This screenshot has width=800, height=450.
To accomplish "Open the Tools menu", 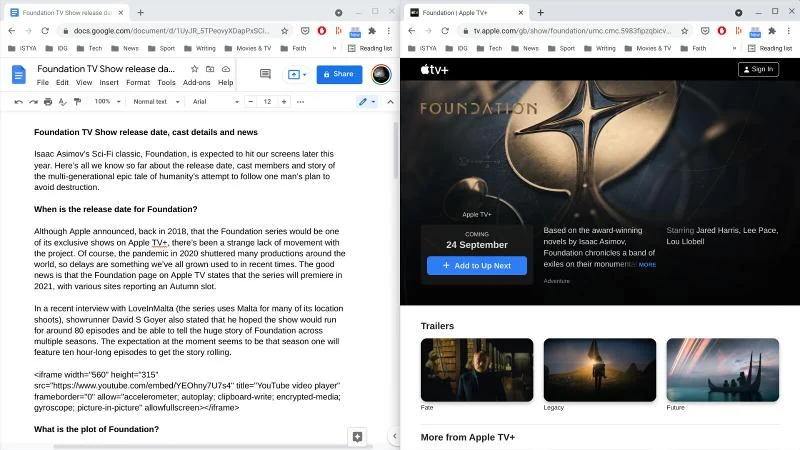I will [x=166, y=82].
